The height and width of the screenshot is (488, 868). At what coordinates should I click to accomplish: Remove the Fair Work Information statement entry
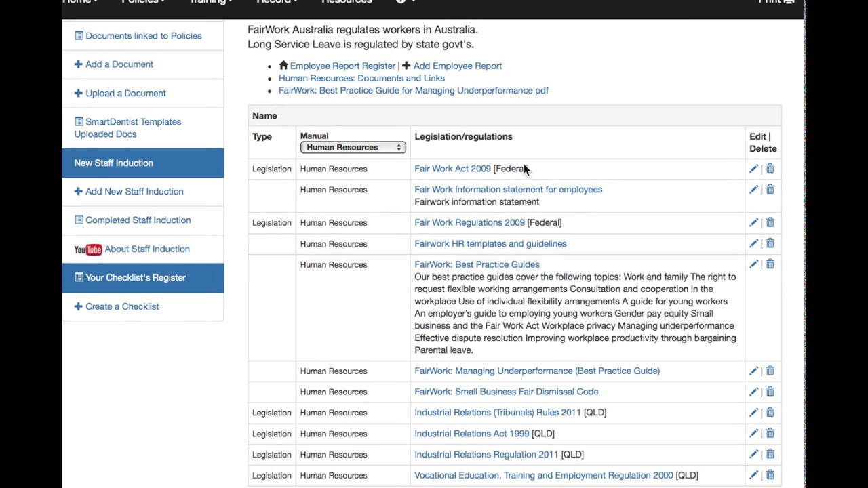[x=770, y=190]
